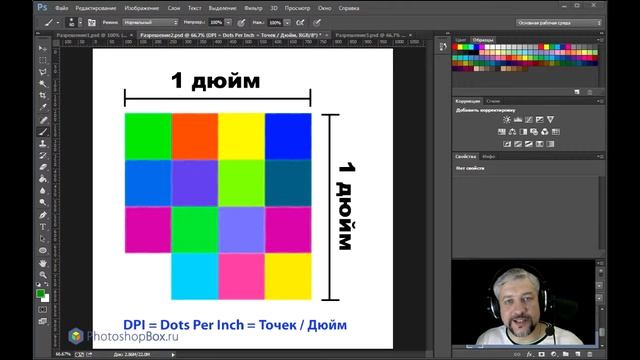
Task: Select the Brush tool in toolbox
Action: point(42,131)
